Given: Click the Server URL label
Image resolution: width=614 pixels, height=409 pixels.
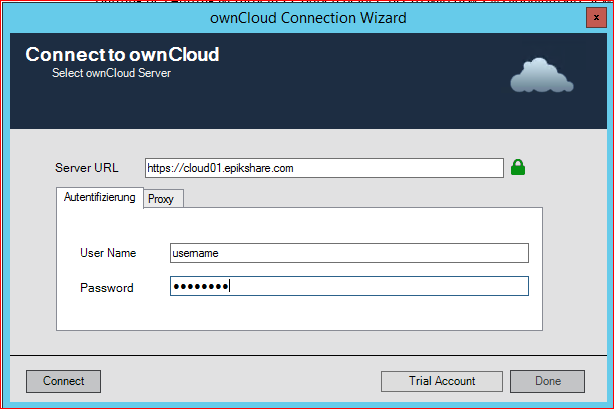Looking at the screenshot, I should point(87,168).
